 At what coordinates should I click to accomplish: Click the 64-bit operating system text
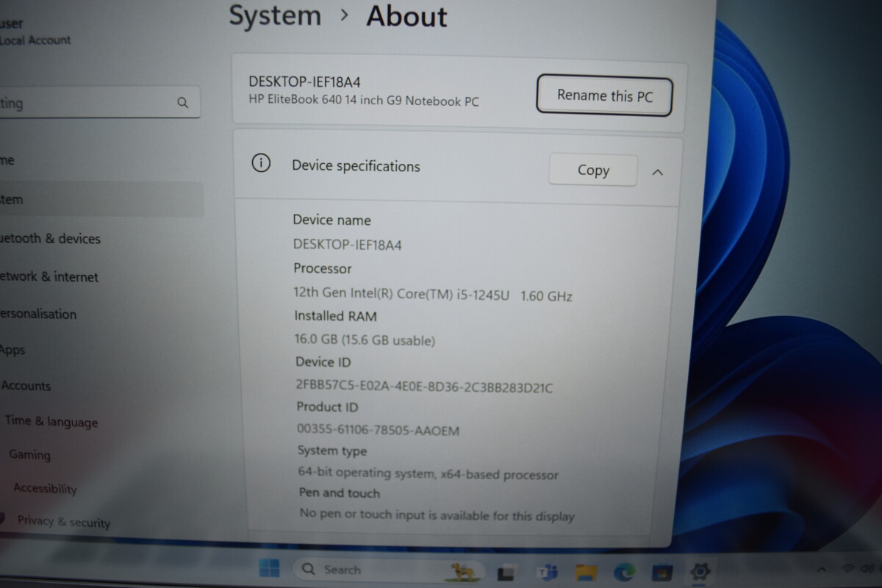point(428,473)
